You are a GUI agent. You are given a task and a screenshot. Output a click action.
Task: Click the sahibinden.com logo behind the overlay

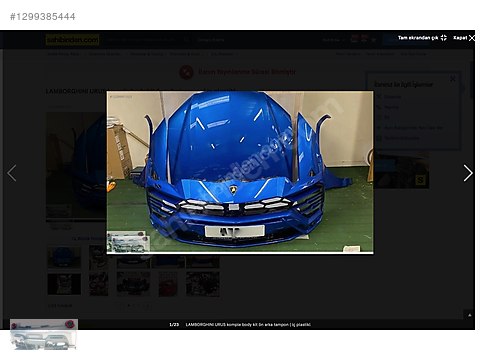(72, 40)
